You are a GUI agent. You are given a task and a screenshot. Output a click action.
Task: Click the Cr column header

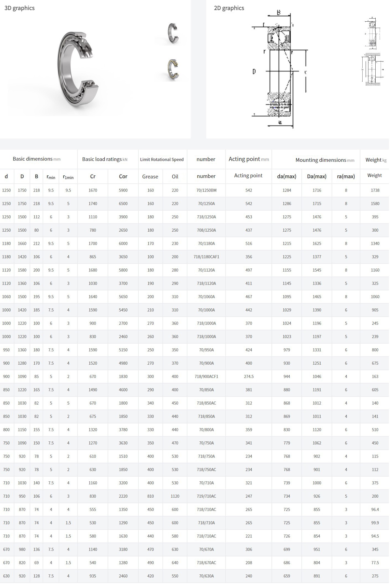[x=93, y=177]
